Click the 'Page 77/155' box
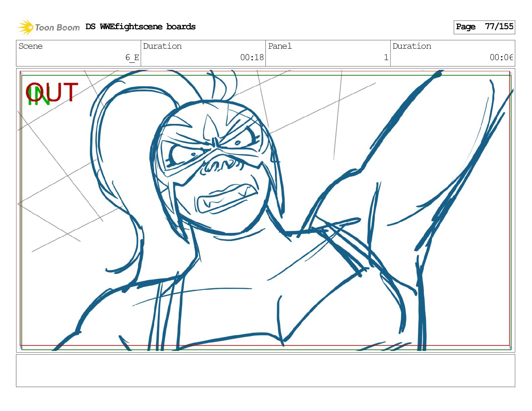 (484, 27)
